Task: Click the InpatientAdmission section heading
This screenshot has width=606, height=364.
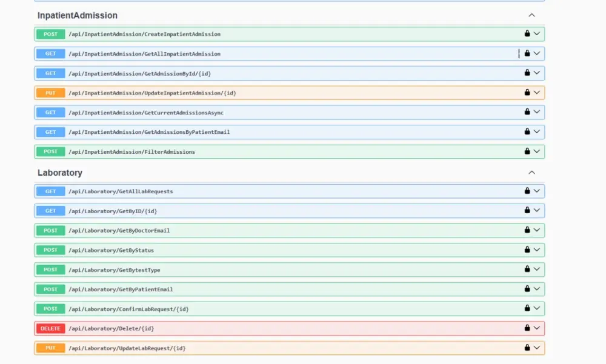Action: pyautogui.click(x=76, y=15)
